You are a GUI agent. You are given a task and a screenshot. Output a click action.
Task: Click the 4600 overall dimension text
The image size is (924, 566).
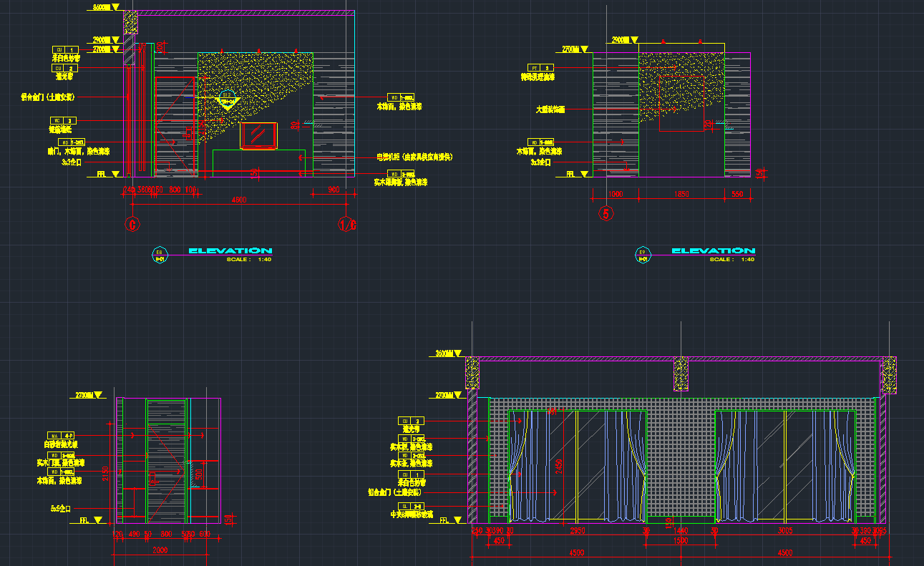(x=238, y=200)
